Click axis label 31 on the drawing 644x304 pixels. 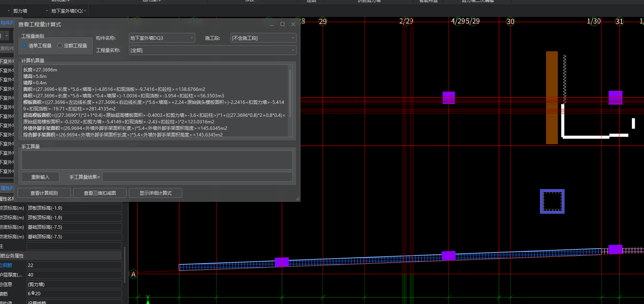(619, 21)
